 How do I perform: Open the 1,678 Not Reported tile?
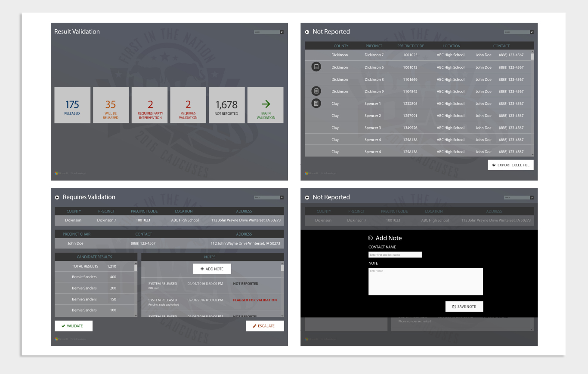(227, 105)
